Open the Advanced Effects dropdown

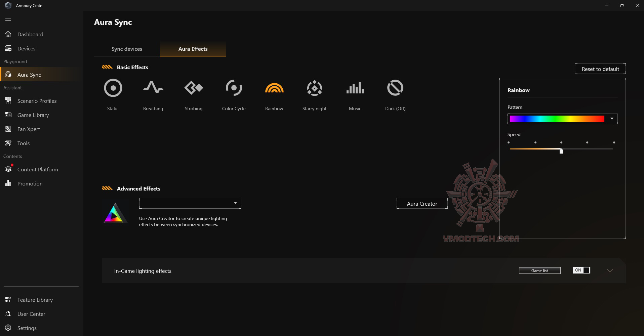click(190, 203)
